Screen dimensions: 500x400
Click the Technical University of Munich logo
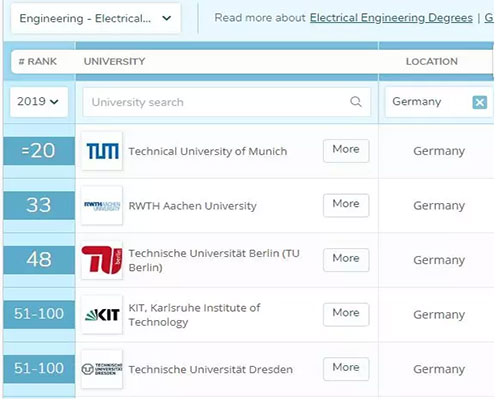coord(102,151)
